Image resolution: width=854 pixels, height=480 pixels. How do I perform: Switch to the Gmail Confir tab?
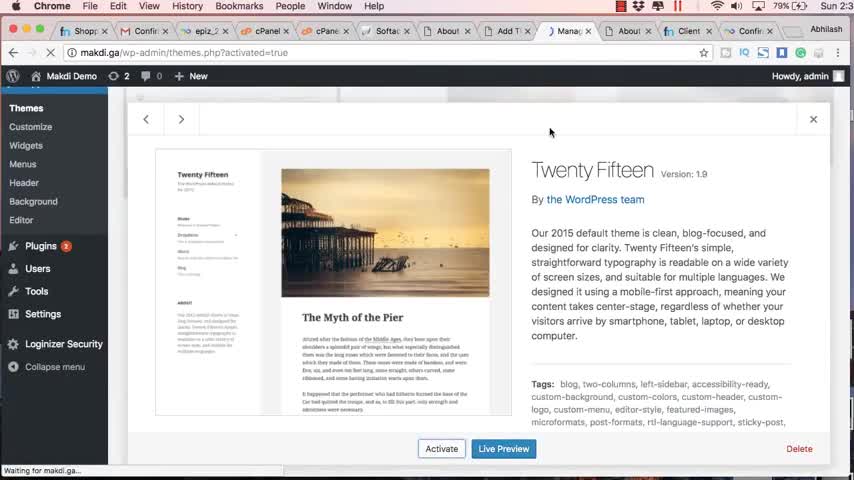(x=144, y=31)
